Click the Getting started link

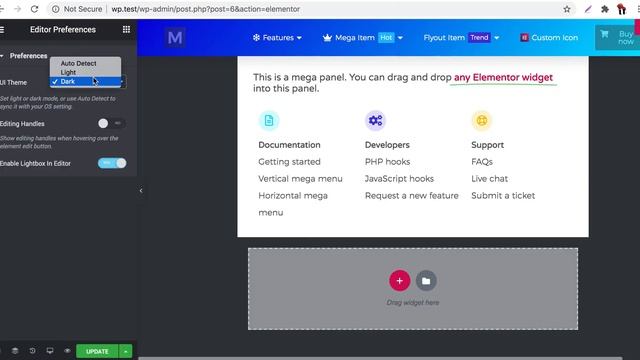pyautogui.click(x=289, y=162)
